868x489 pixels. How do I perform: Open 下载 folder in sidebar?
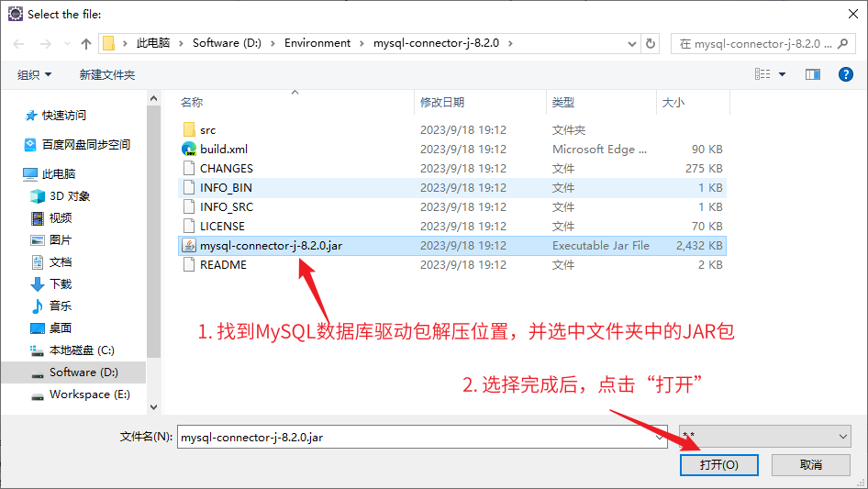pyautogui.click(x=61, y=283)
